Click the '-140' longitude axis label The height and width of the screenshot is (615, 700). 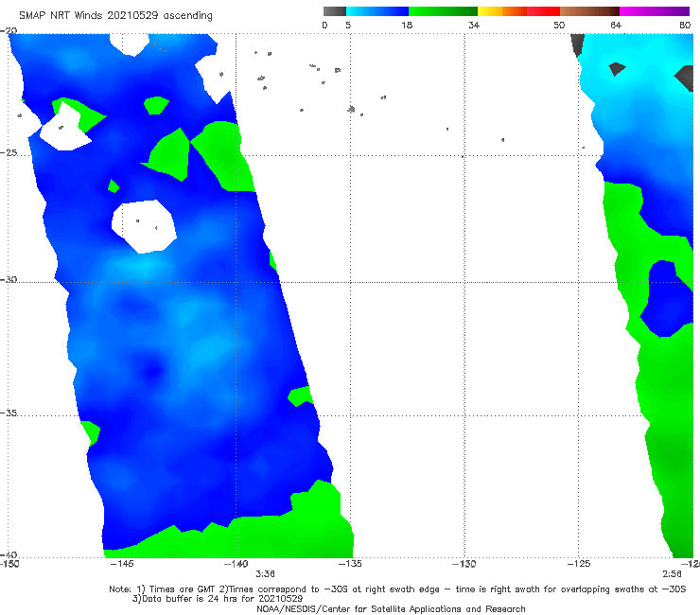click(236, 564)
